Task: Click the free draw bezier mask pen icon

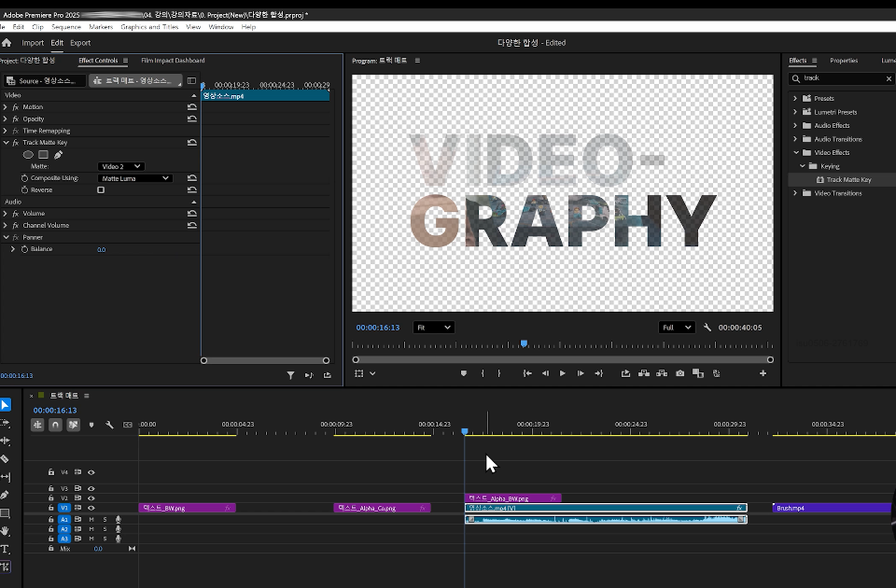Action: tap(58, 154)
